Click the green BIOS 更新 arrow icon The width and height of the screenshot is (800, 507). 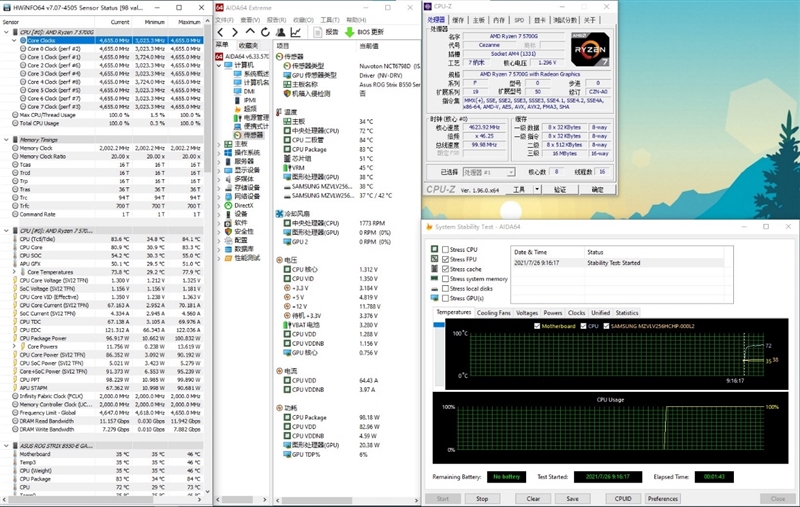[349, 32]
